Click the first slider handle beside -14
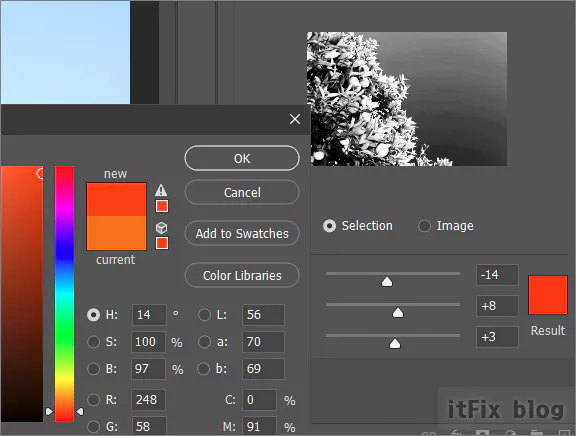576x436 pixels. (387, 282)
